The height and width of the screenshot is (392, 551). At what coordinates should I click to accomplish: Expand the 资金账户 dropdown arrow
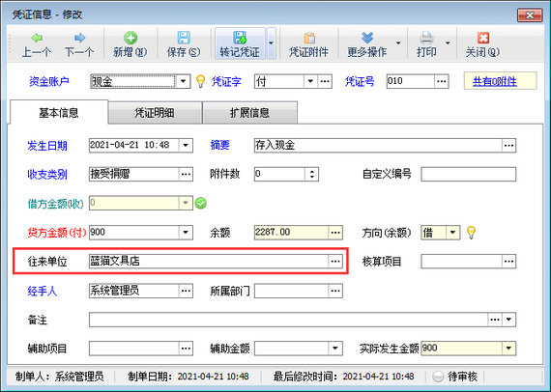184,81
